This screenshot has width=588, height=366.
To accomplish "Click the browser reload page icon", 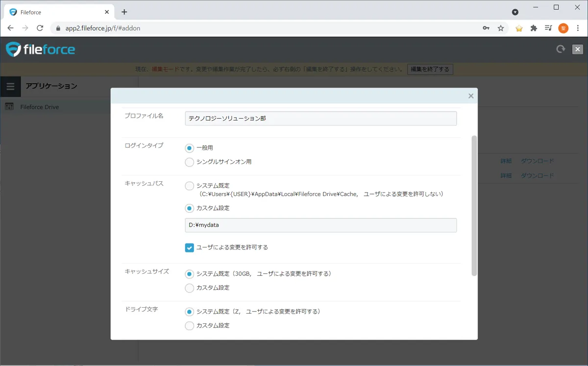I will click(40, 28).
